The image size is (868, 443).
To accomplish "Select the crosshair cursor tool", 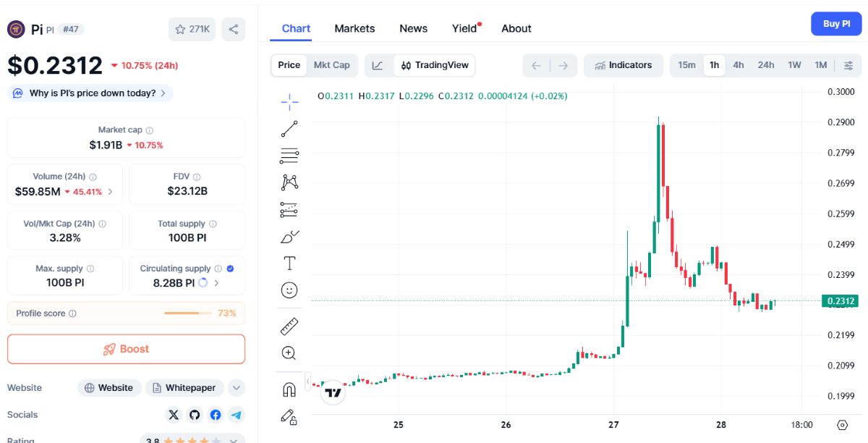I will 289,102.
